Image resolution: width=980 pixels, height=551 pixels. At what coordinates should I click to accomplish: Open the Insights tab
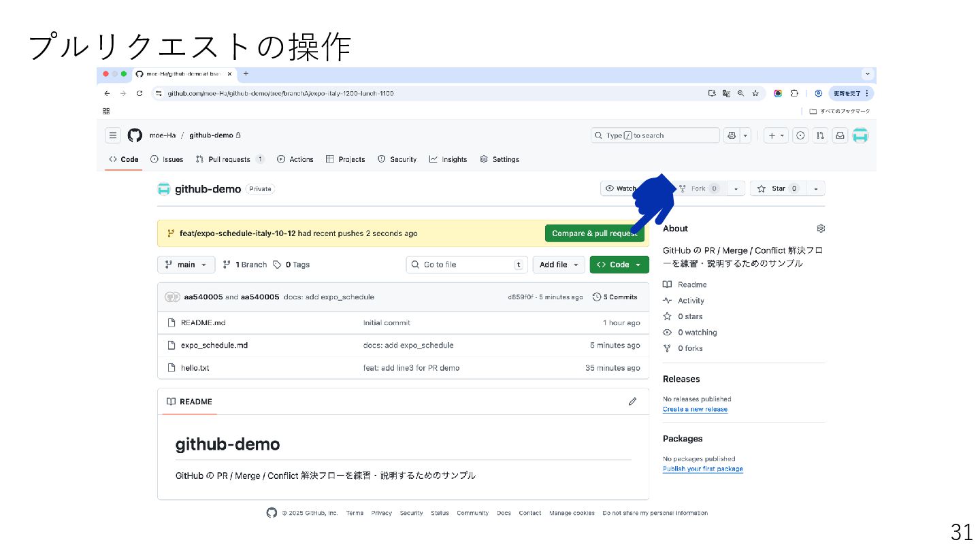tap(448, 159)
